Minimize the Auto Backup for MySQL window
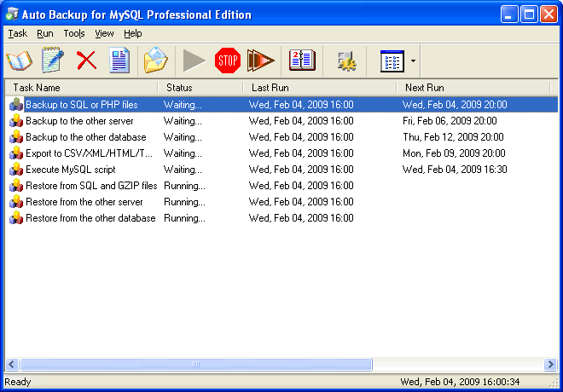The width and height of the screenshot is (563, 392). click(509, 14)
